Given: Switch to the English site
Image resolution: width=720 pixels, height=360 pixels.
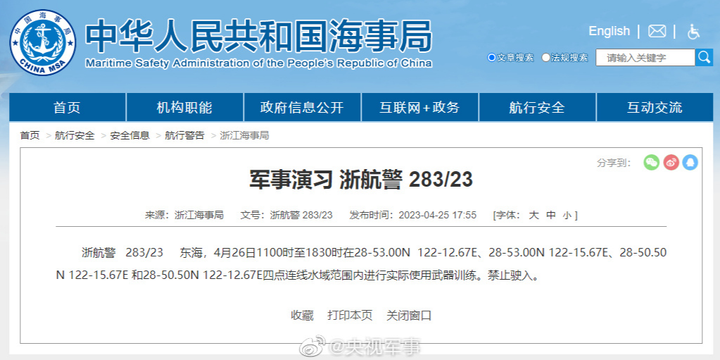Looking at the screenshot, I should (x=609, y=31).
